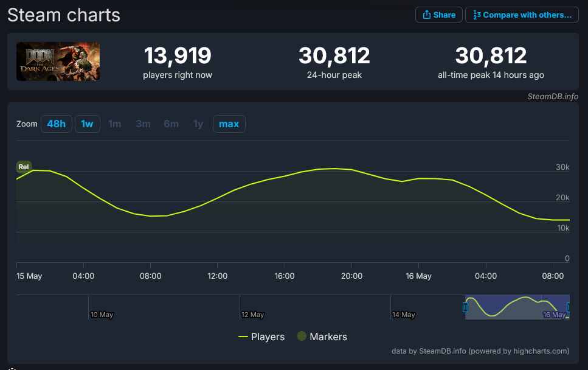Click the 24-hour peak label
The height and width of the screenshot is (370, 588).
[334, 75]
